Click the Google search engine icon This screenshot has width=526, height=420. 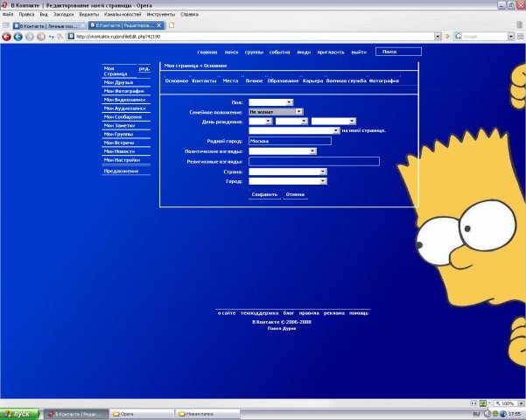click(459, 36)
